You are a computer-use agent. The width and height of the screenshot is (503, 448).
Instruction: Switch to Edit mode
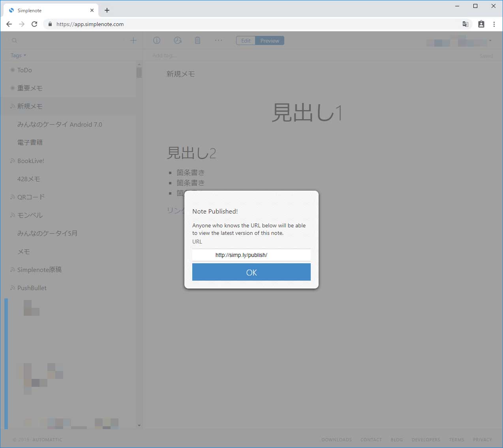246,40
